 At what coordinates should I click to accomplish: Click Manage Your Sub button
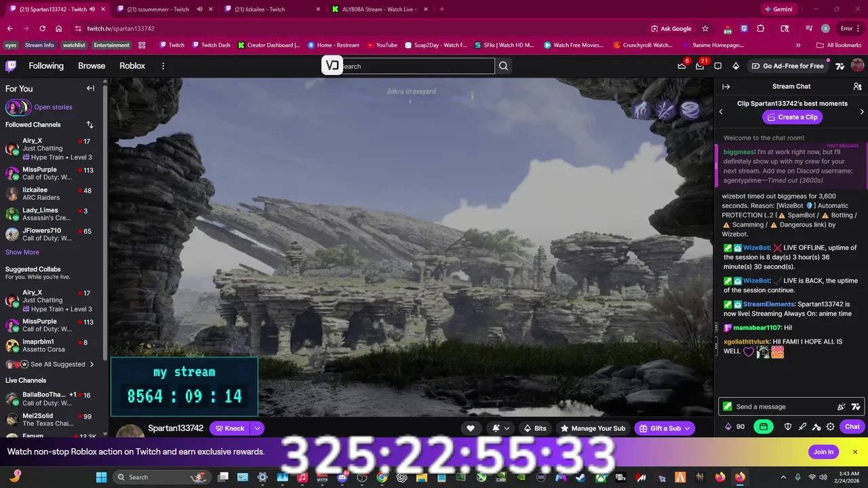[593, 428]
